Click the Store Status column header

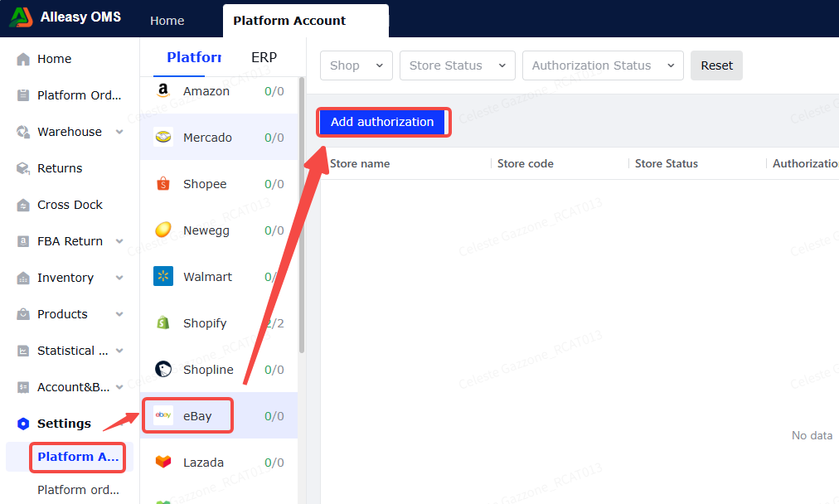667,164
